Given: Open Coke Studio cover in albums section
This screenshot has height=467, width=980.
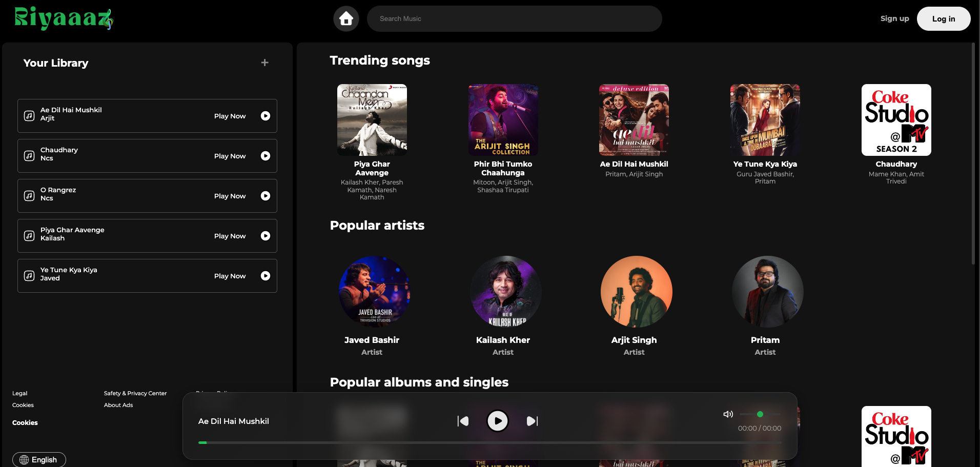Looking at the screenshot, I should coord(896,436).
